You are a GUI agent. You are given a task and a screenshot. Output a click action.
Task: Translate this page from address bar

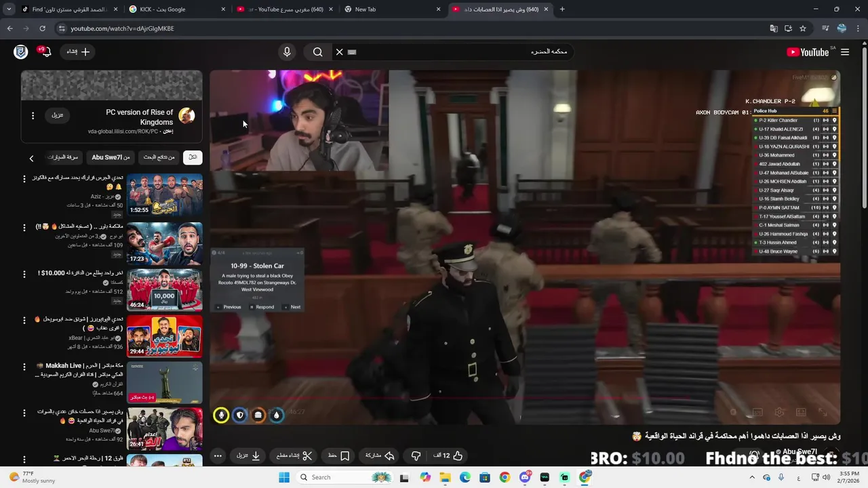coord(774,28)
